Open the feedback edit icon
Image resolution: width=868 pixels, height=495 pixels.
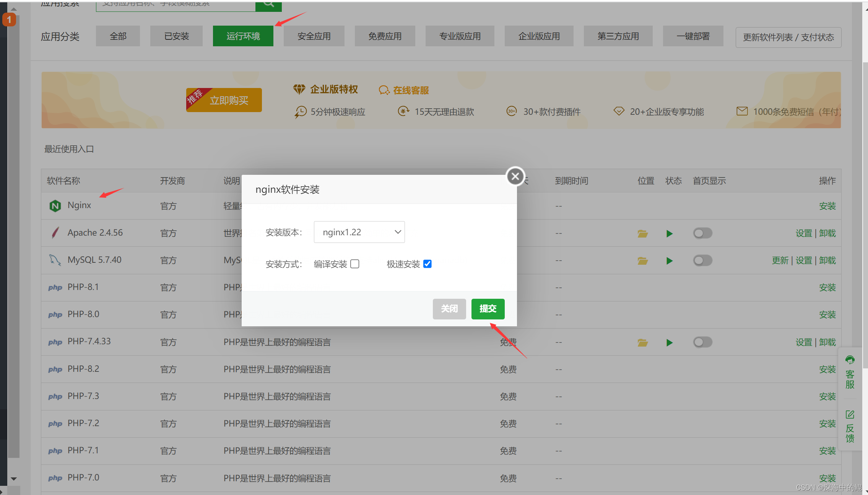pos(850,415)
